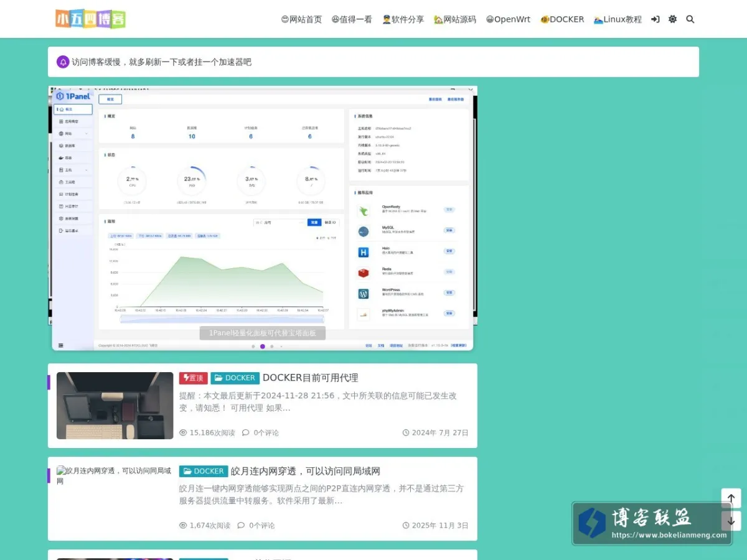This screenshot has width=747, height=560.
Task: Click the go-to-bottom down arrow button
Action: [731, 521]
